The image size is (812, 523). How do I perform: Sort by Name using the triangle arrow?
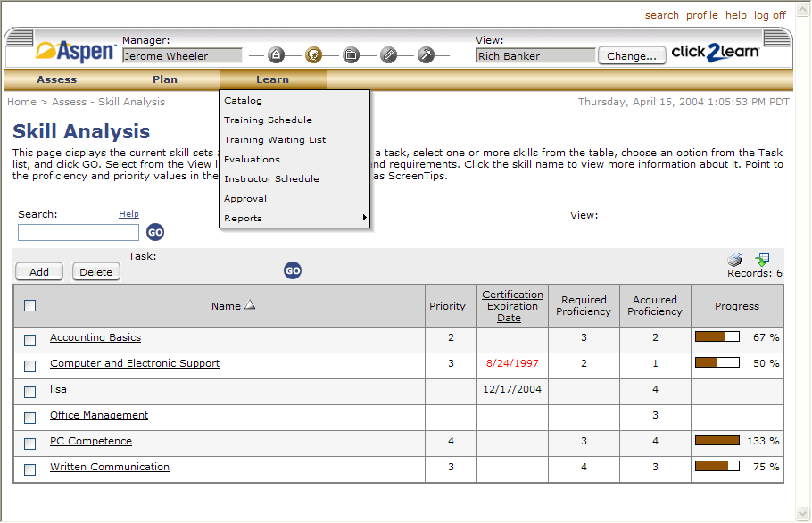pyautogui.click(x=251, y=305)
